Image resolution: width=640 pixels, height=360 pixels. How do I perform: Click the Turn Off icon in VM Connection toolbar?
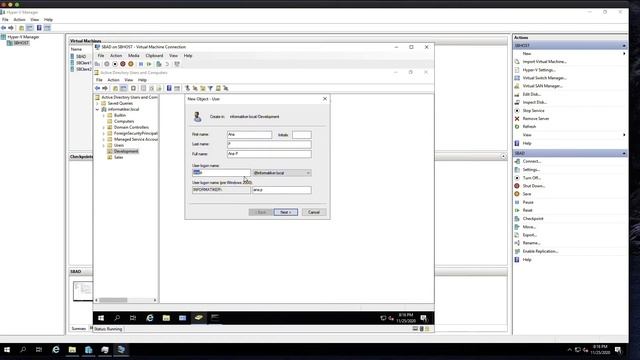pyautogui.click(x=115, y=64)
